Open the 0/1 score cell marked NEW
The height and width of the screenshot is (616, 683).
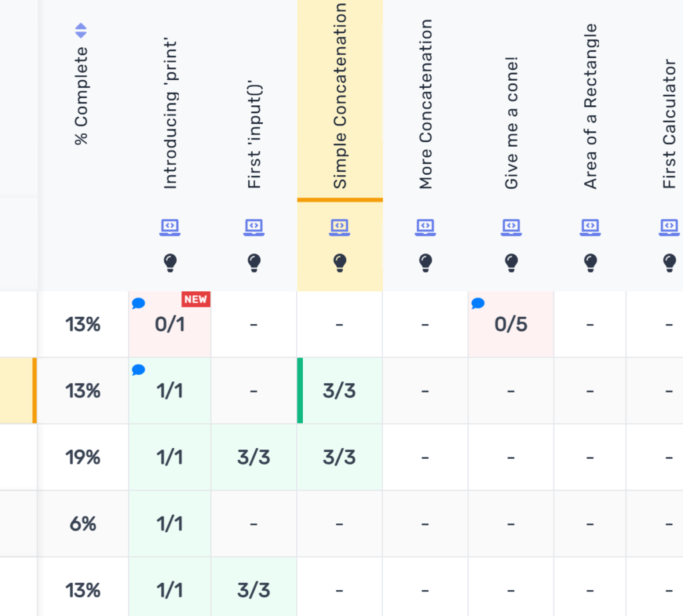pyautogui.click(x=169, y=325)
